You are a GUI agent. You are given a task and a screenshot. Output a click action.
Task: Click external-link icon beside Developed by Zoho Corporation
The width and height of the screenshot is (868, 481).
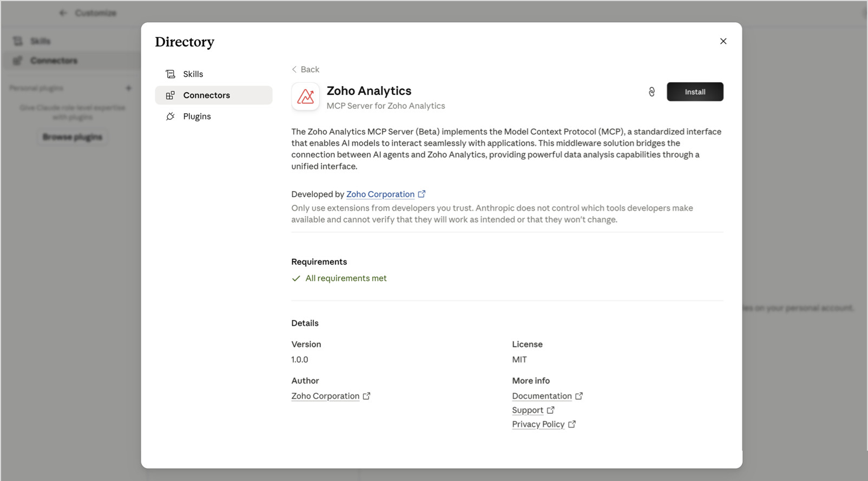(422, 194)
